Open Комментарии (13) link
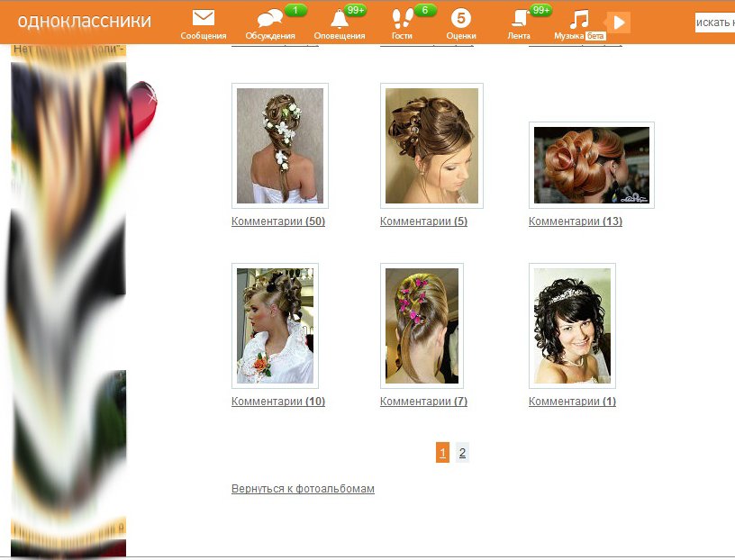This screenshot has height=560, width=735. pyautogui.click(x=575, y=221)
